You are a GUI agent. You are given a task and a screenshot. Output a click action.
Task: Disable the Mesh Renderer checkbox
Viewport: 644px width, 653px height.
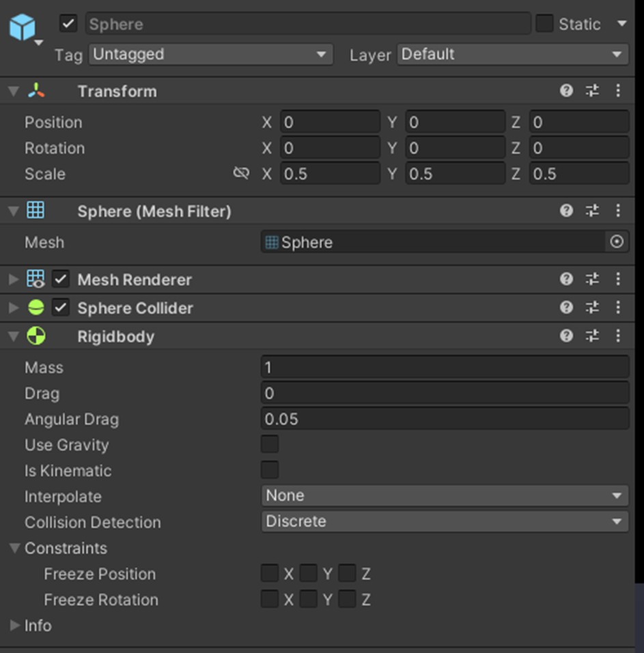pos(61,279)
